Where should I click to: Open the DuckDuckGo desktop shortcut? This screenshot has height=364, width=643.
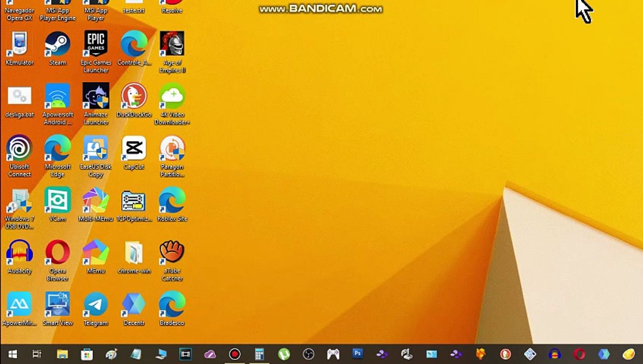point(134,101)
